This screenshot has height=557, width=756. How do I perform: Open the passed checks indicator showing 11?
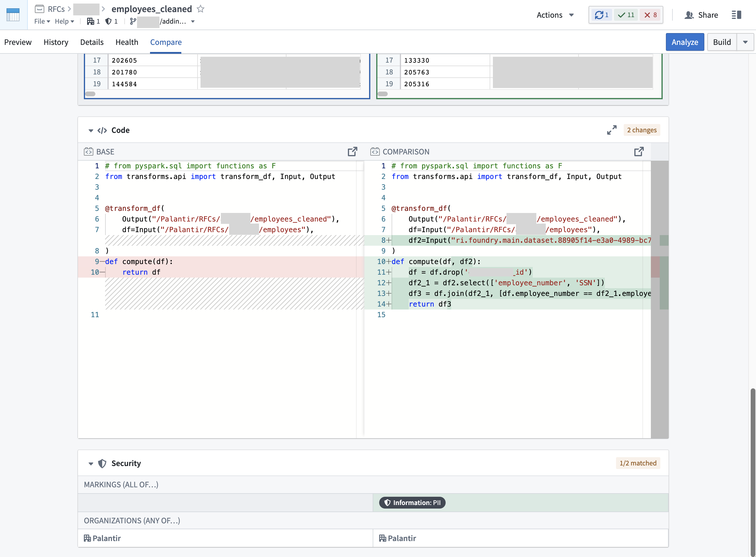pos(626,15)
